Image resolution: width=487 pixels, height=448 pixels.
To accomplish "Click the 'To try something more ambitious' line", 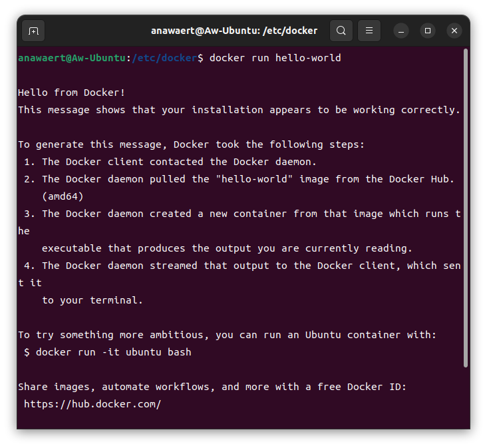I will [226, 335].
